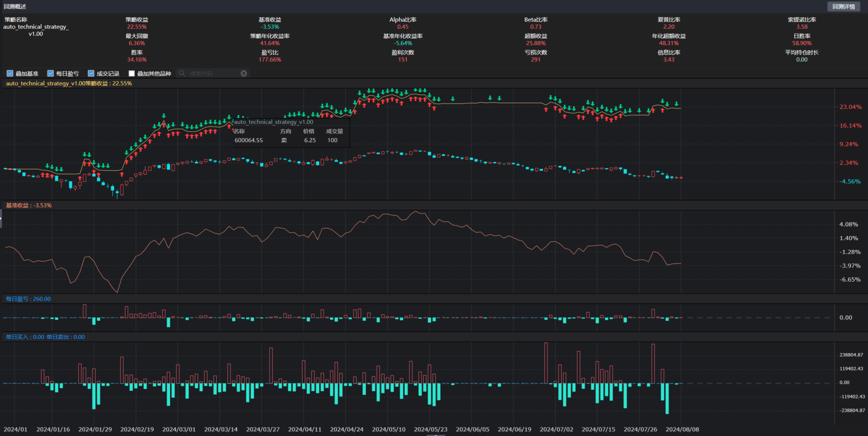Expand the side panel handle on left edge

click(1, 219)
